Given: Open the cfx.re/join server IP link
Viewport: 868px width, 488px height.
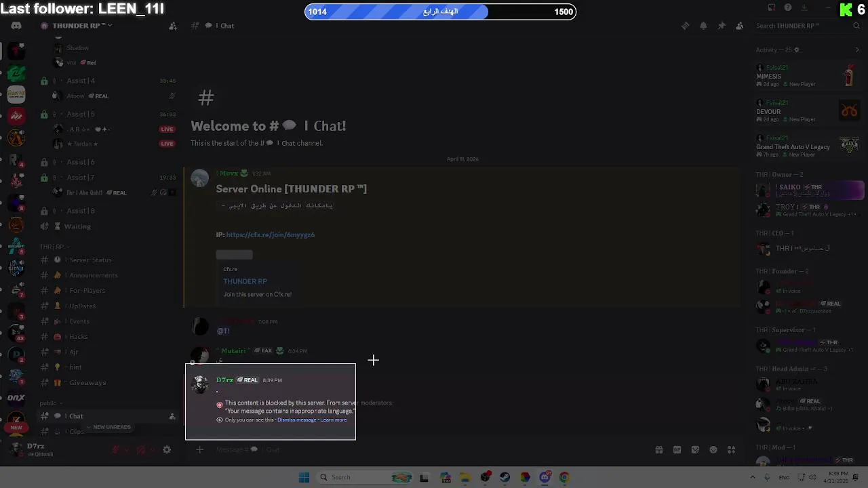Looking at the screenshot, I should pyautogui.click(x=271, y=235).
